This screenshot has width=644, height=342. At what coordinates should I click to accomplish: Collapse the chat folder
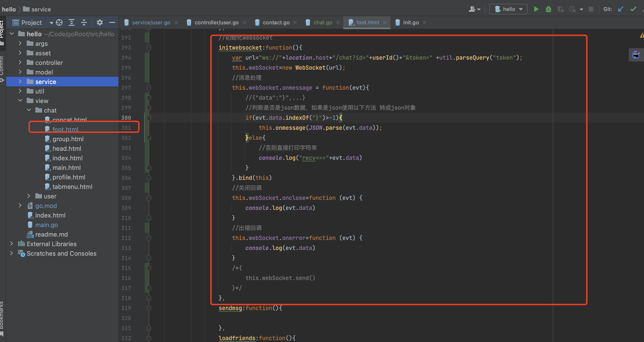(29, 110)
